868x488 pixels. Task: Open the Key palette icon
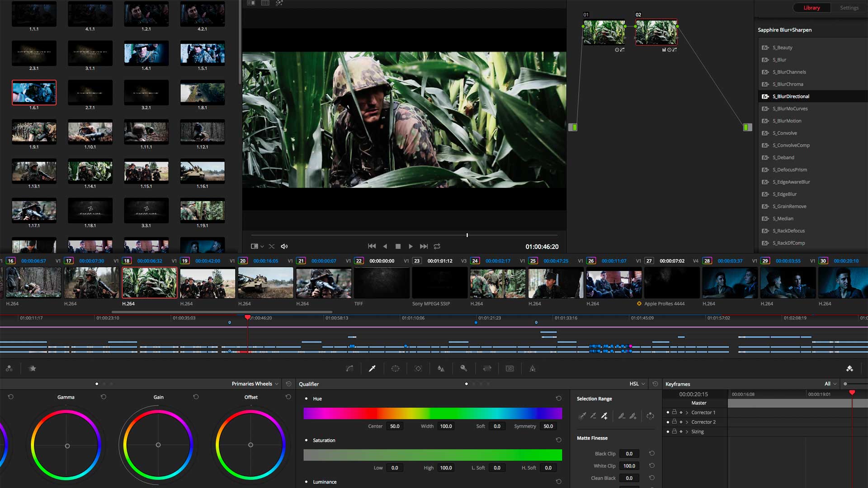coord(464,369)
